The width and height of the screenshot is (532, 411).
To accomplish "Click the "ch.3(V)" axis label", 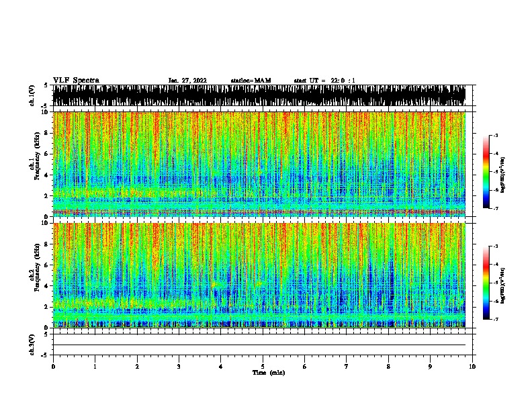I will (32, 345).
